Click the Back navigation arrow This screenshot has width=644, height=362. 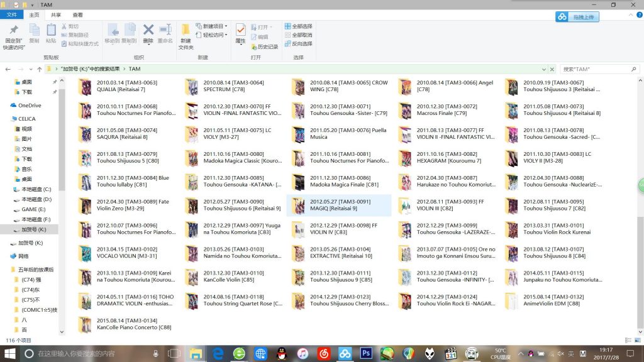(x=8, y=69)
